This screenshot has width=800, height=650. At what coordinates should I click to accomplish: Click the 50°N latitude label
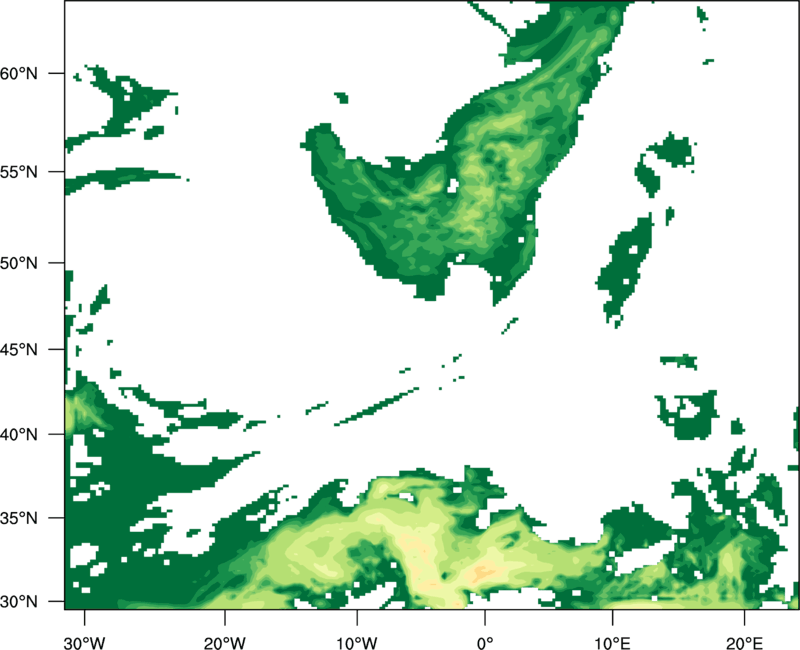[19, 263]
